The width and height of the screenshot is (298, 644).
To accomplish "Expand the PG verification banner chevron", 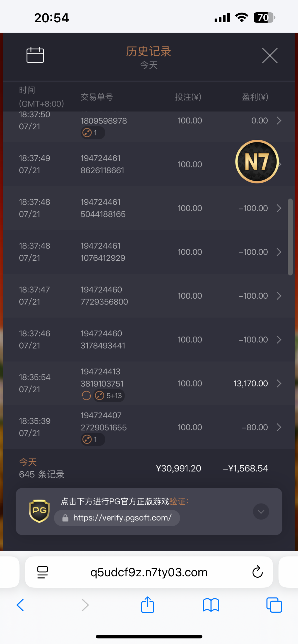I will [x=261, y=512].
